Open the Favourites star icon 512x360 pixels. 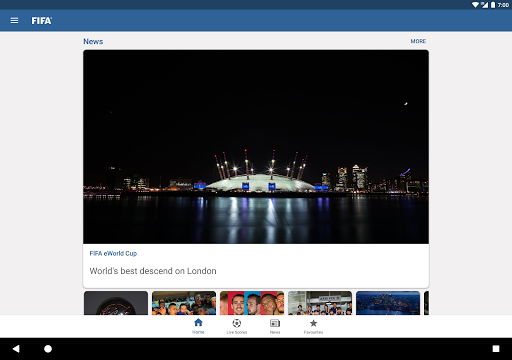coord(313,323)
